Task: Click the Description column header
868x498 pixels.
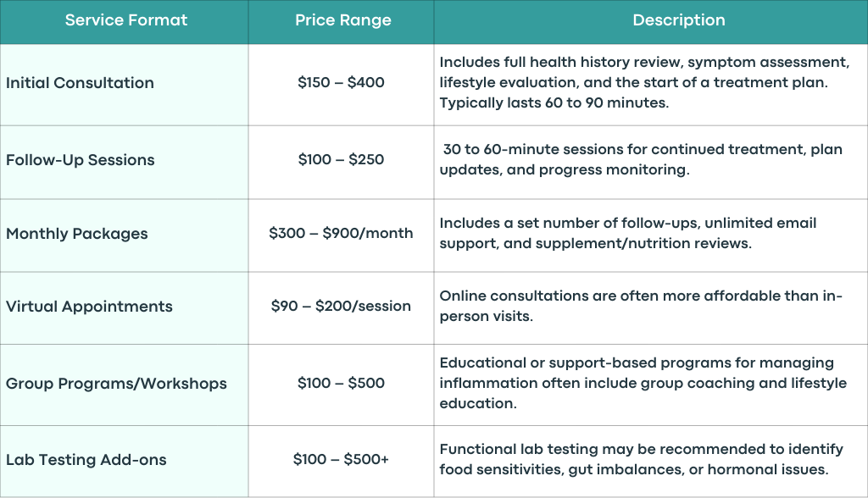Action: (679, 20)
